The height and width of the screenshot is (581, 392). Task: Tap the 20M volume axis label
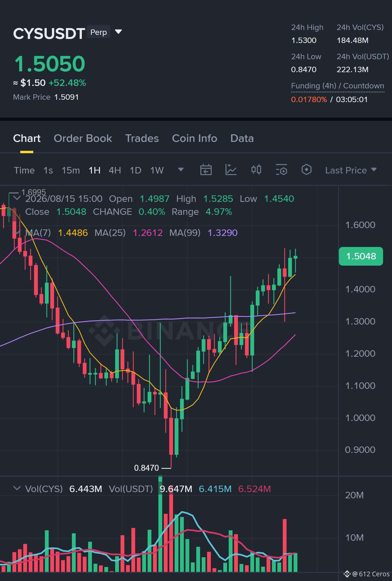pyautogui.click(x=354, y=495)
